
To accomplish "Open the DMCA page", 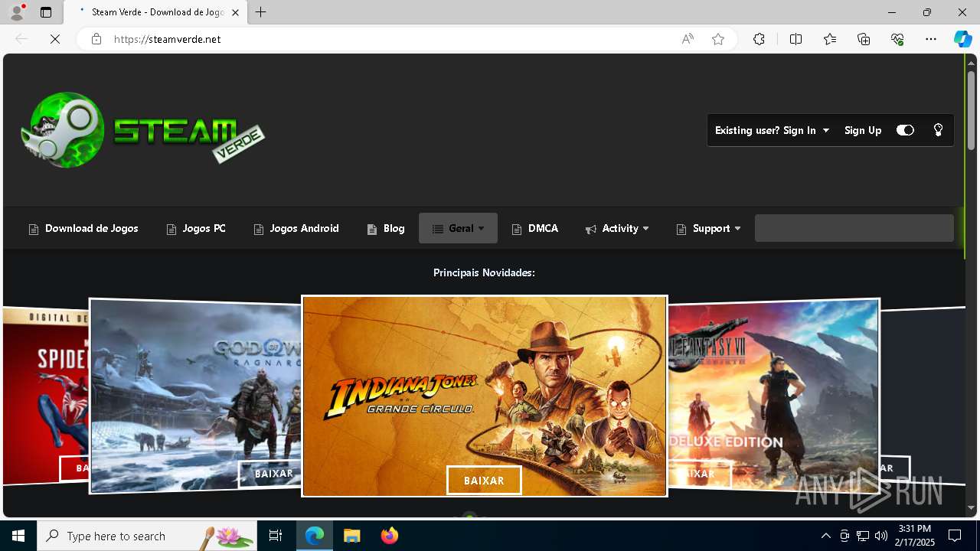I will click(x=535, y=228).
